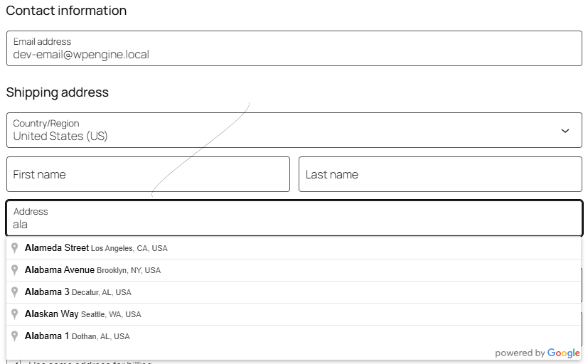This screenshot has width=588, height=364.
Task: Choose Alabama Avenue, Brooklyn suggestion
Action: 92,270
